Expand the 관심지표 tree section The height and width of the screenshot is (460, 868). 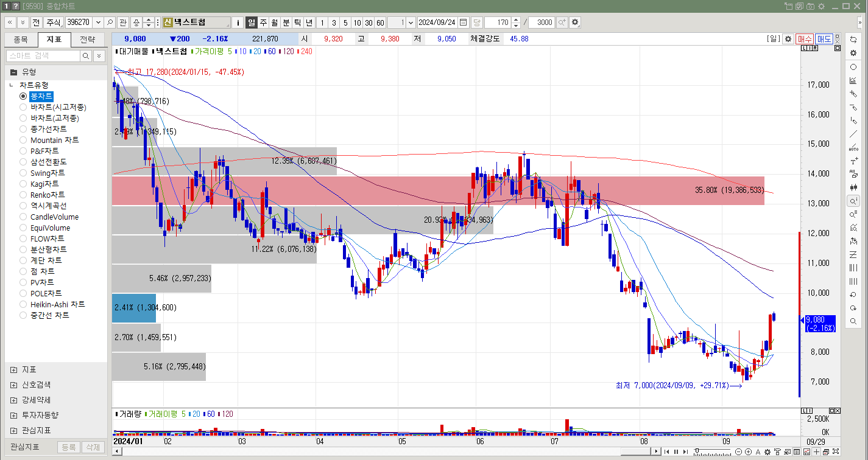pos(14,430)
